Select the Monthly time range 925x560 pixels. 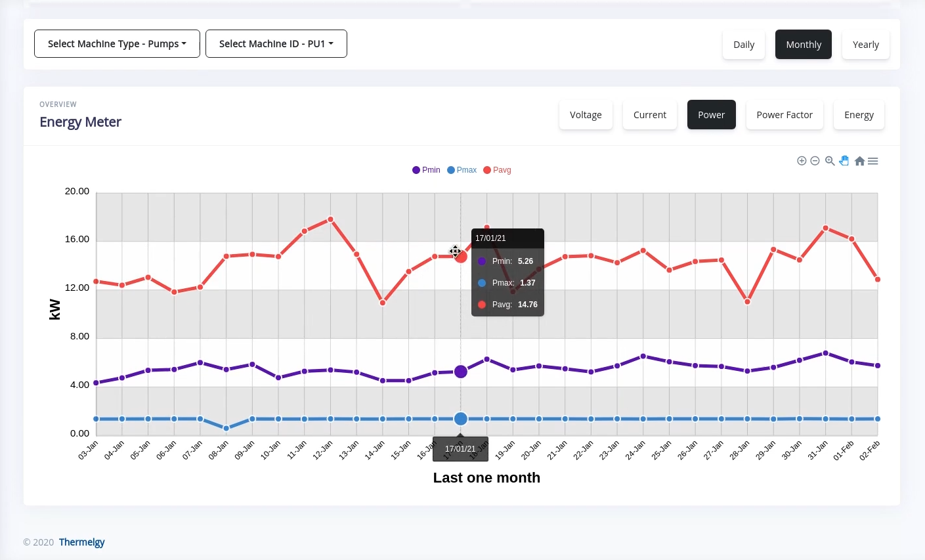click(804, 45)
